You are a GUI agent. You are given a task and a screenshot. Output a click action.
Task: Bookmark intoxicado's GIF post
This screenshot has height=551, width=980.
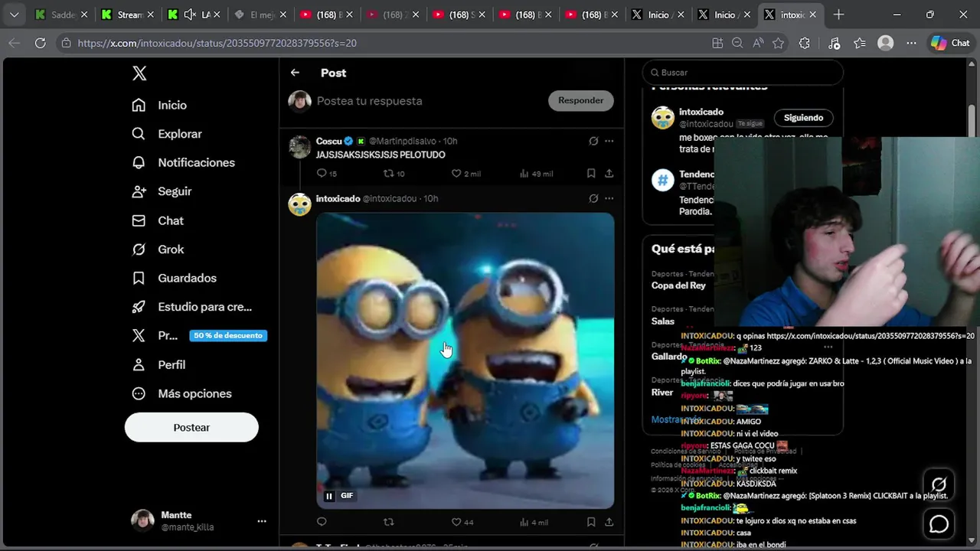click(591, 522)
